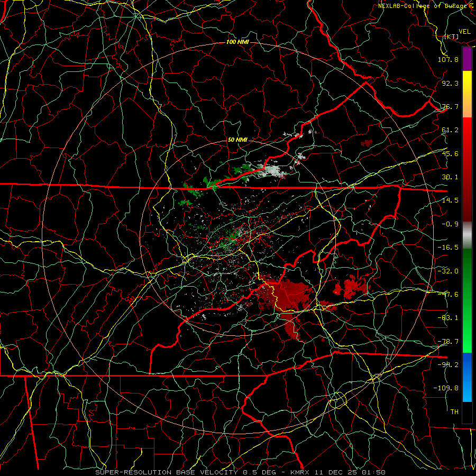Select the -78.7 legend value
This screenshot has height=476, width=476.
click(x=448, y=342)
